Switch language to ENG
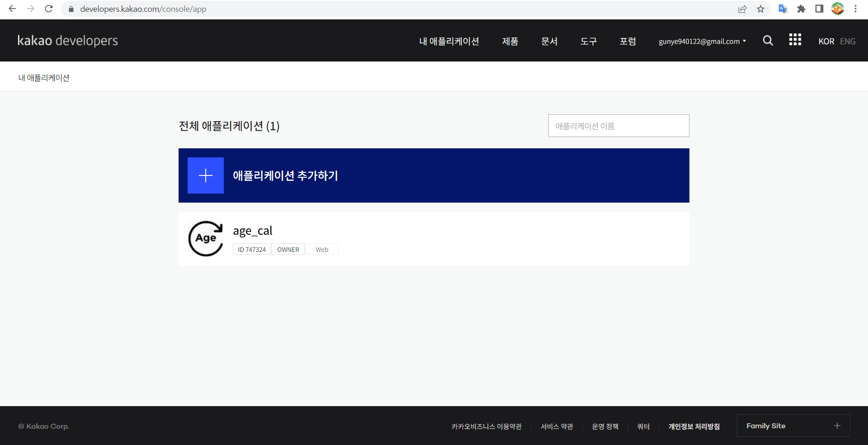 click(x=848, y=41)
